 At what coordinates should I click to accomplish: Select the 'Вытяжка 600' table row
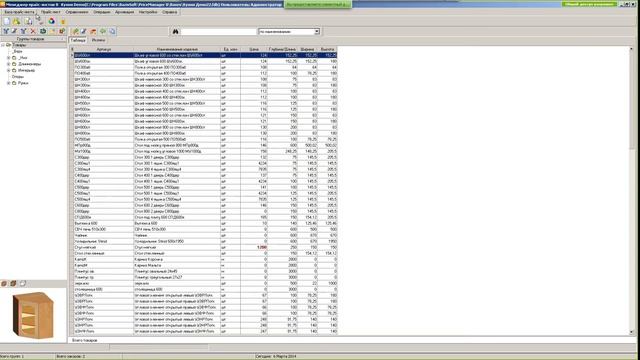(205, 223)
